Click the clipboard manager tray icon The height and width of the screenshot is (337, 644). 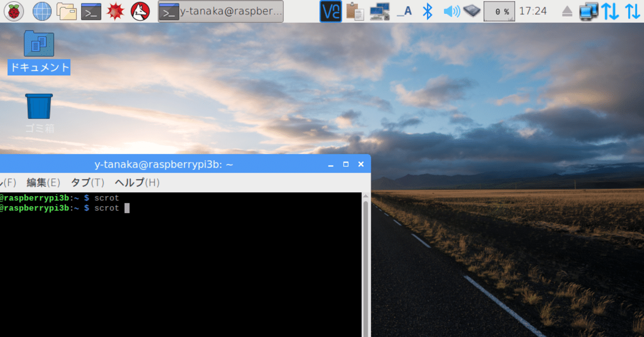pos(355,11)
